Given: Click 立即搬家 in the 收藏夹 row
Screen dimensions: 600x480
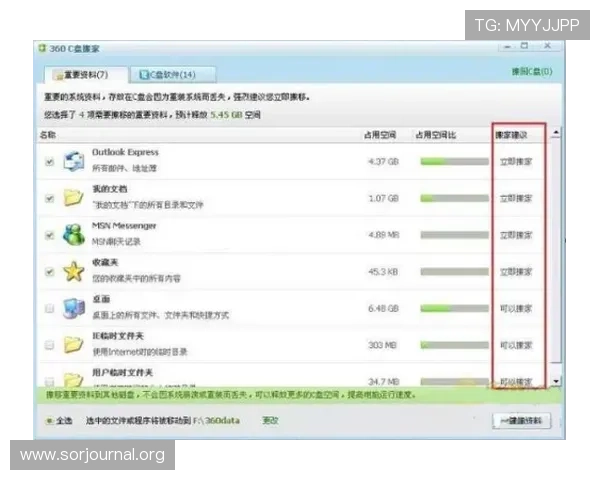Looking at the screenshot, I should tap(516, 272).
